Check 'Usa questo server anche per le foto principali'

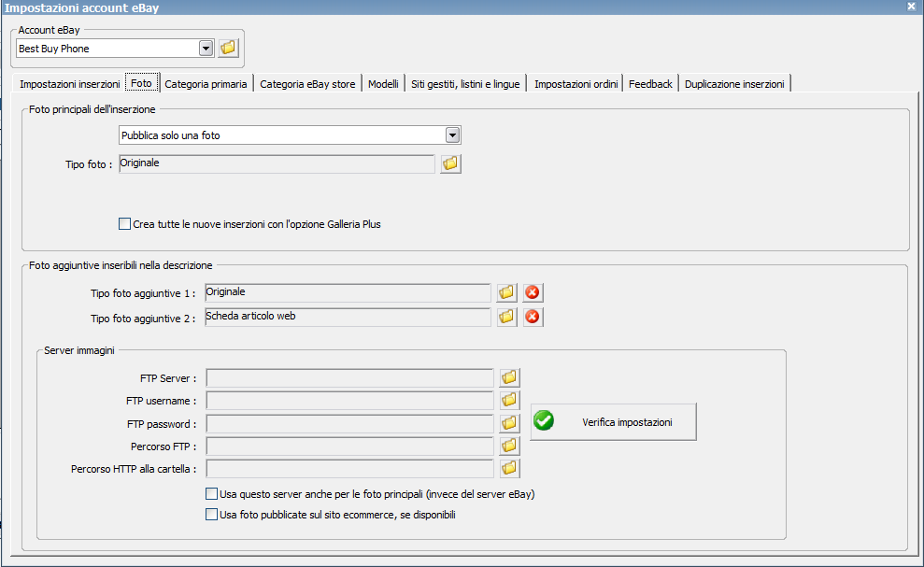[211, 494]
